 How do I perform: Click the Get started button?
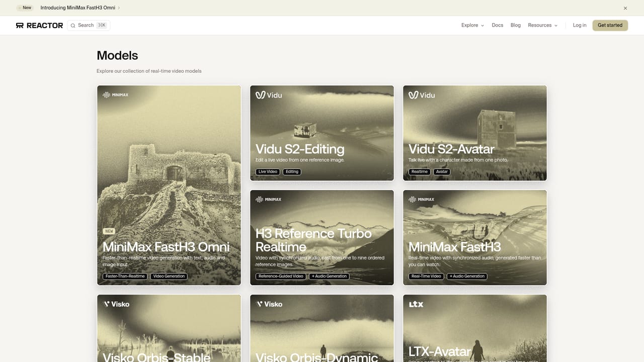(610, 25)
